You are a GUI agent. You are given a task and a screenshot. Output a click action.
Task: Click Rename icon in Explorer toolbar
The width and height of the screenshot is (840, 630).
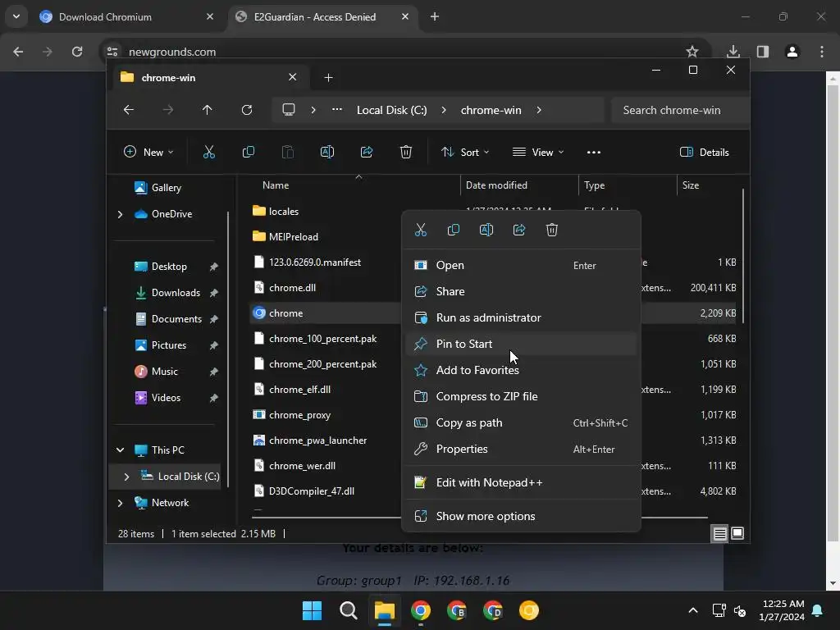[x=327, y=152]
